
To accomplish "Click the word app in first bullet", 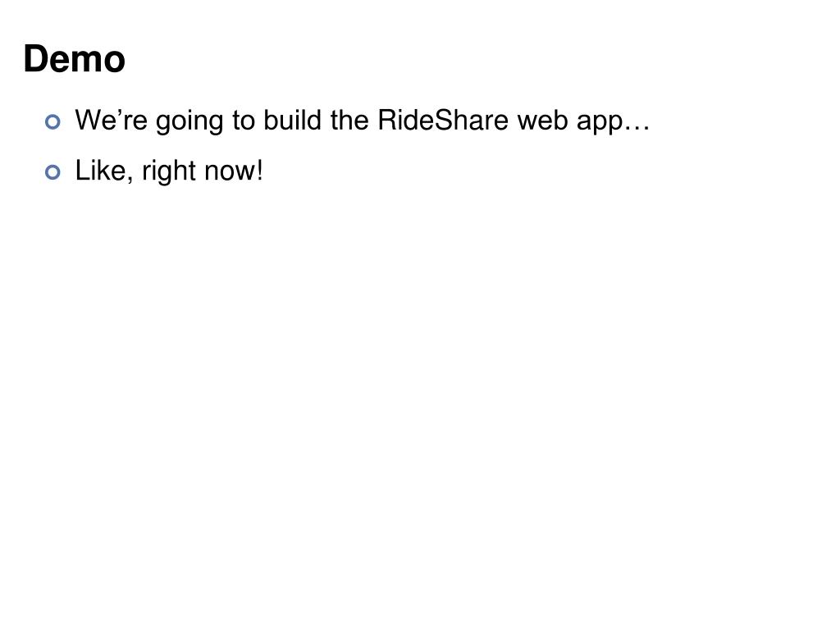I will tap(600, 123).
